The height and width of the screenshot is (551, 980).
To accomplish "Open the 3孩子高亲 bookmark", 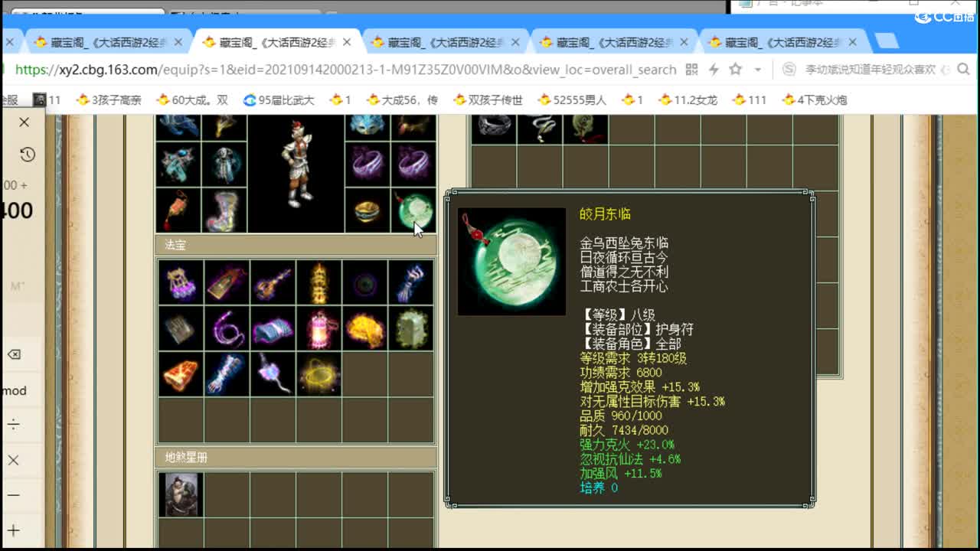I will click(x=108, y=99).
